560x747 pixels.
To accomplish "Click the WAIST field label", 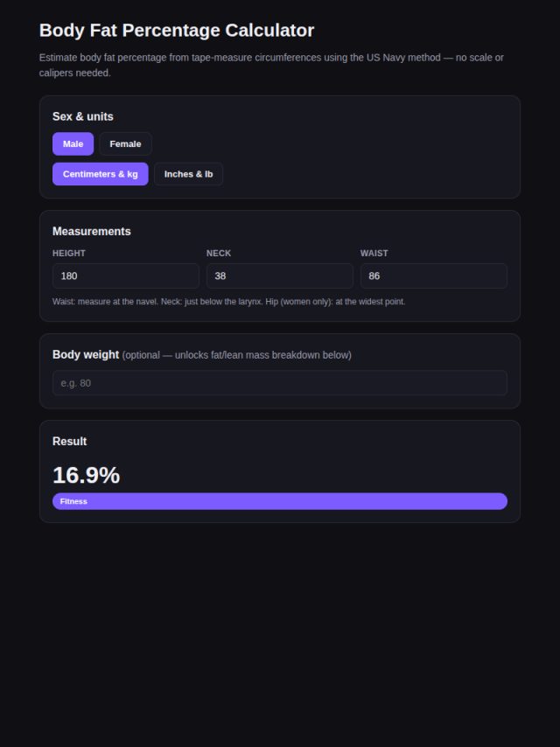I will pos(374,253).
